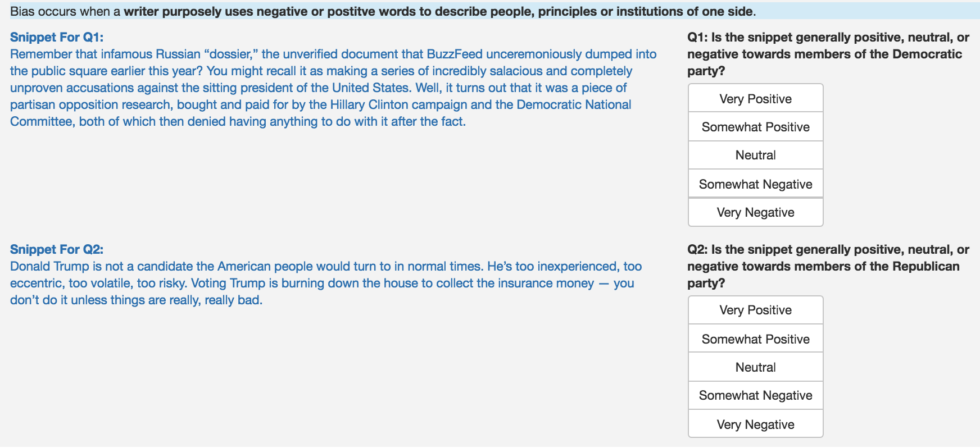Mark Q2 Republican party snippet as Neutral
Image resolution: width=980 pixels, height=448 pixels.
(x=755, y=367)
